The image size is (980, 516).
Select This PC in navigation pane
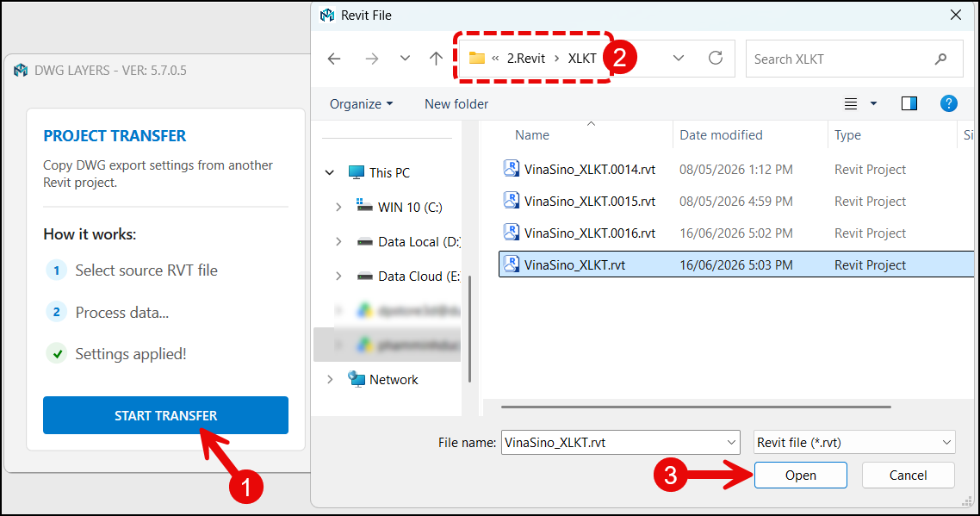click(x=389, y=172)
